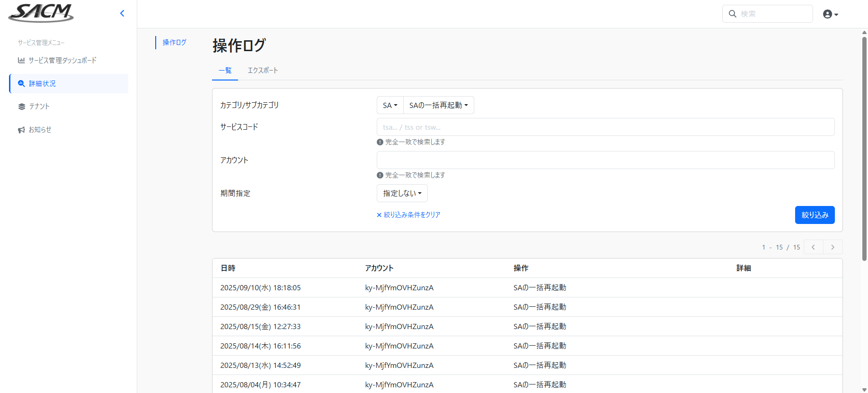Switch to the エクスポート tab
The image size is (868, 393).
[x=263, y=71]
